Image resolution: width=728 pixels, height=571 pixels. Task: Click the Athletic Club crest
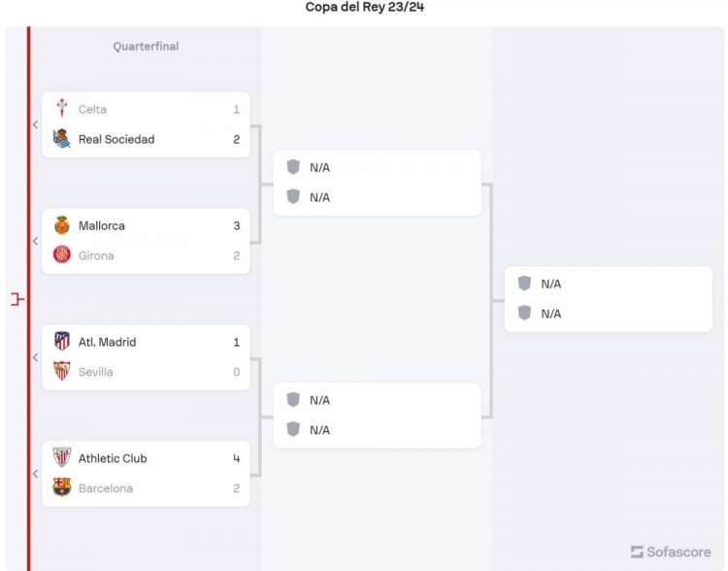click(x=62, y=458)
